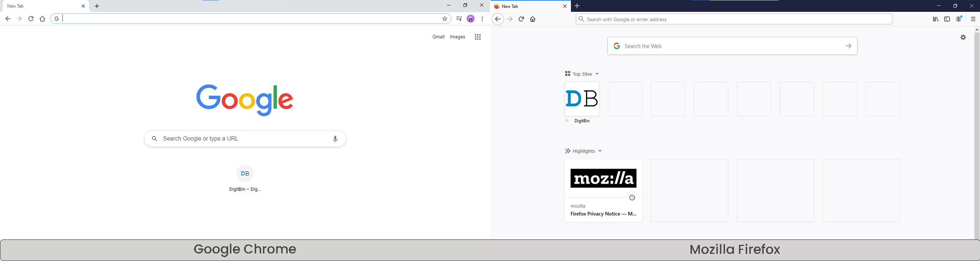Image resolution: width=980 pixels, height=261 pixels.
Task: Select the Firefox New Tab tab
Action: click(530, 6)
